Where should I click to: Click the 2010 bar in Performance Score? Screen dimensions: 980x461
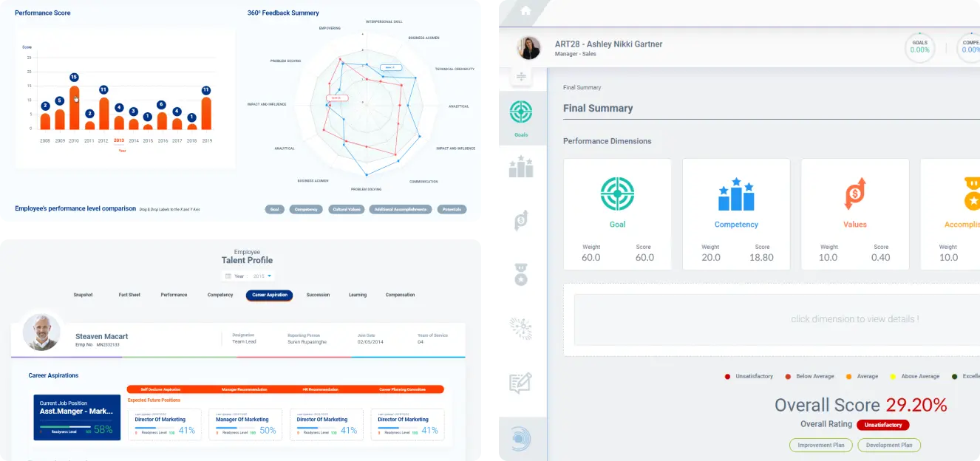pyautogui.click(x=74, y=108)
